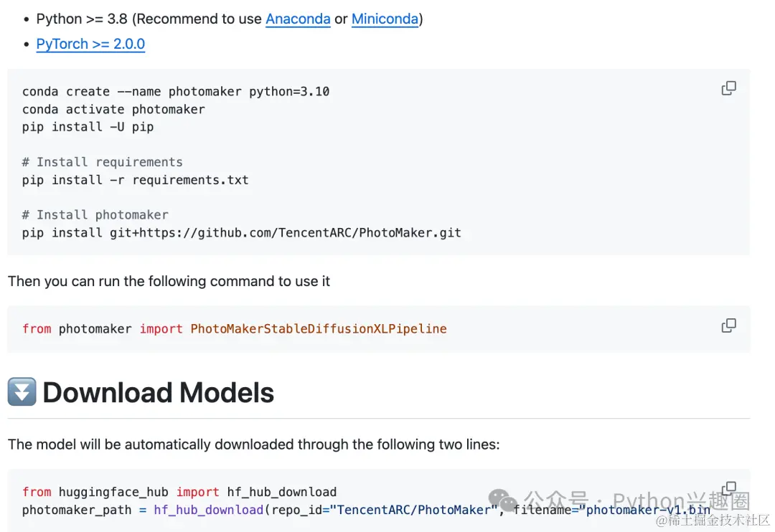Click the requirements.txt install command
The height and width of the screenshot is (532, 775).
[135, 180]
